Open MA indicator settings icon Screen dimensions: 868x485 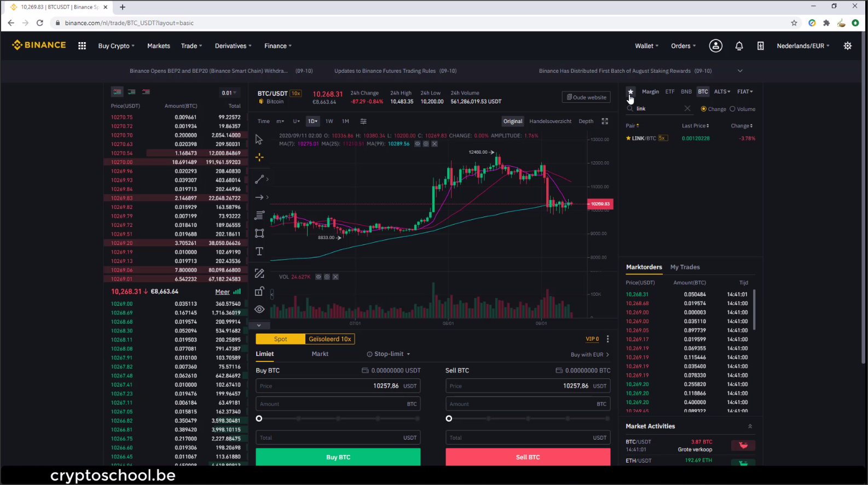coord(426,144)
